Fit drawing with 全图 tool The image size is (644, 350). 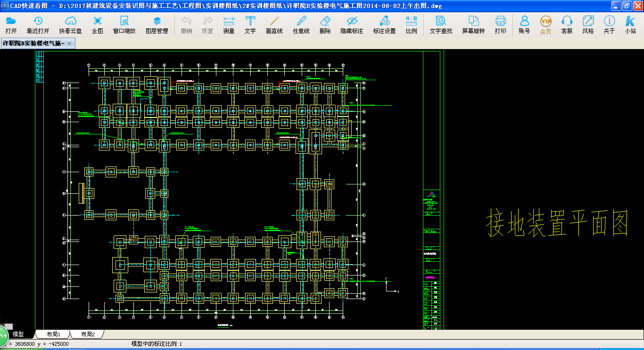[x=97, y=25]
